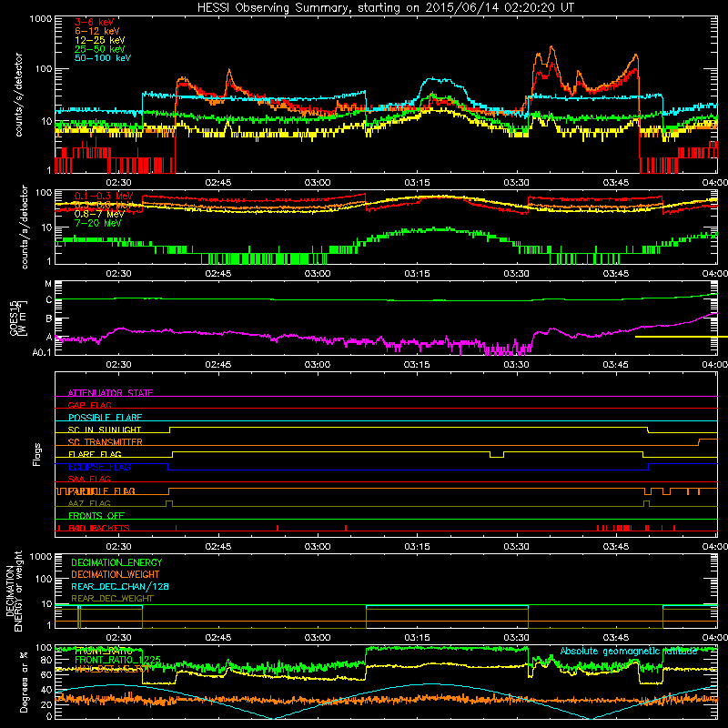728x728 pixels.
Task: Click the PARTICLE FLAG label
Action: [x=102, y=491]
